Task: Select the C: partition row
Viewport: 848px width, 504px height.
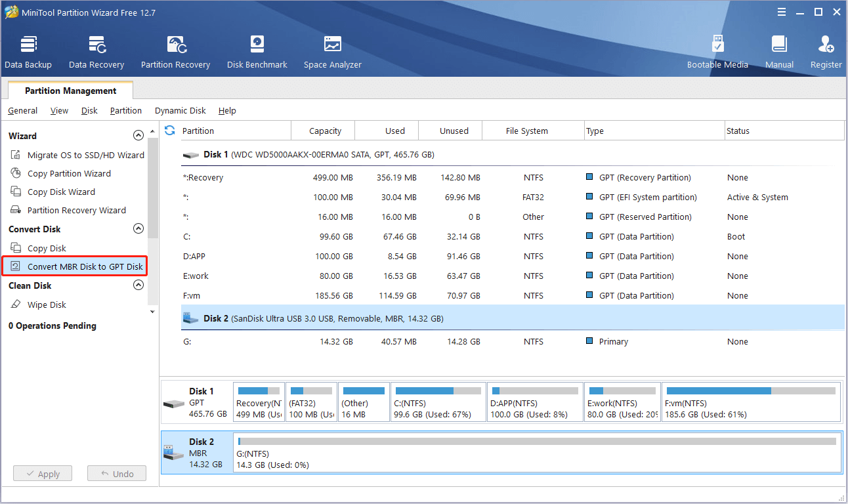Action: pos(513,236)
